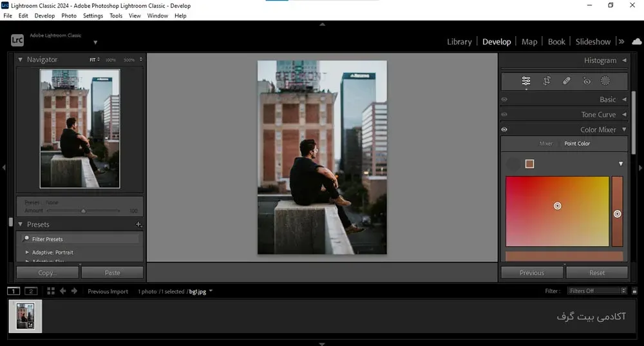The width and height of the screenshot is (644, 346).
Task: Expand the Tone Curve panel triangle
Action: tap(624, 114)
